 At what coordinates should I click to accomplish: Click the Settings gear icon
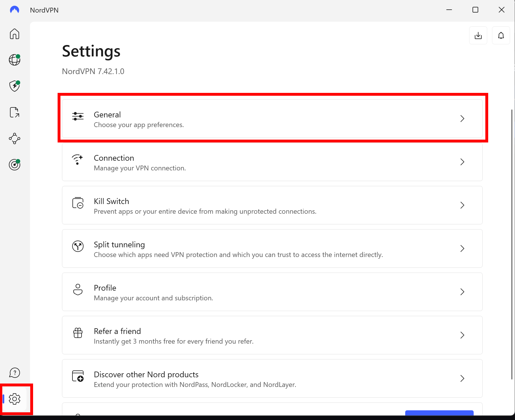point(15,399)
